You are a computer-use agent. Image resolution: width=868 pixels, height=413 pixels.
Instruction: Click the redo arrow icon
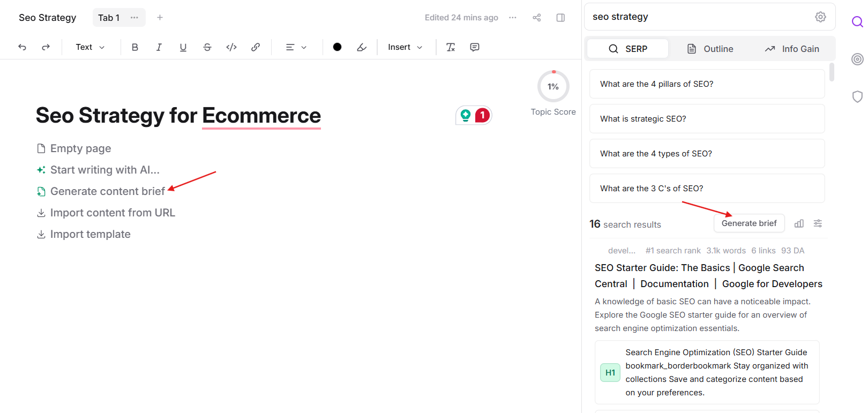(x=46, y=47)
